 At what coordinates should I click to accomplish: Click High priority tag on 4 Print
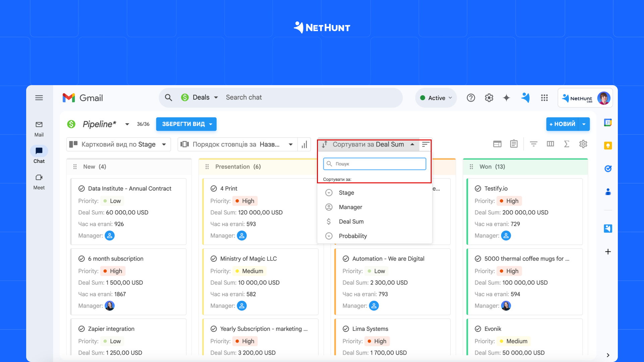[245, 201]
